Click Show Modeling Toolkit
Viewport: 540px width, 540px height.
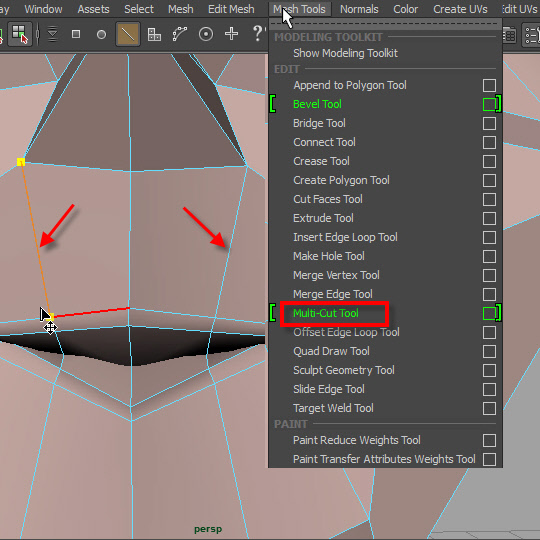(x=345, y=53)
